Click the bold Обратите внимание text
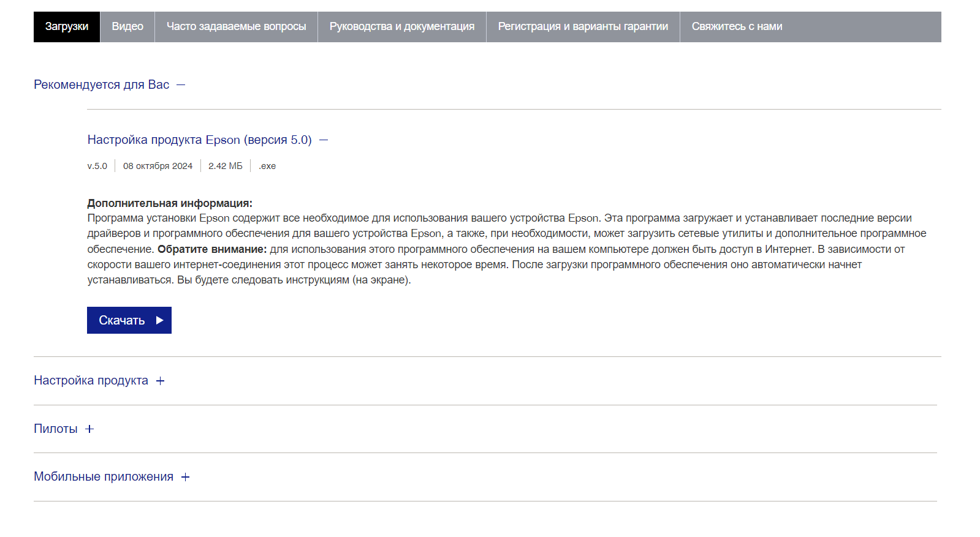The width and height of the screenshot is (980, 537). [212, 249]
